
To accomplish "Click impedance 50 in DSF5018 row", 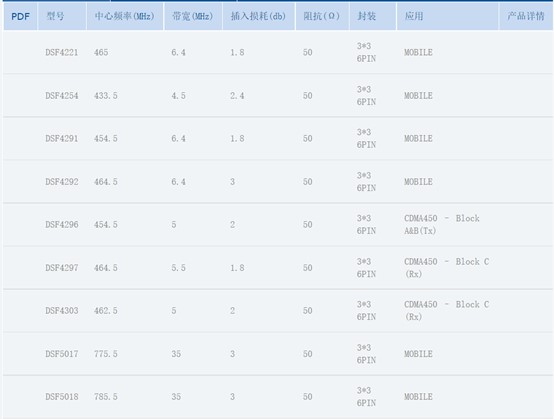I will click(x=307, y=397).
